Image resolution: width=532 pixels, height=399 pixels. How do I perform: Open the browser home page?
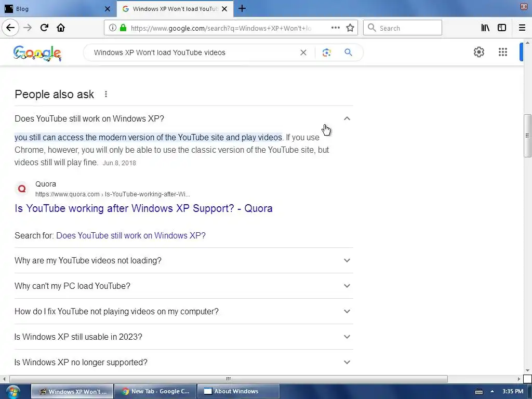tap(61, 28)
